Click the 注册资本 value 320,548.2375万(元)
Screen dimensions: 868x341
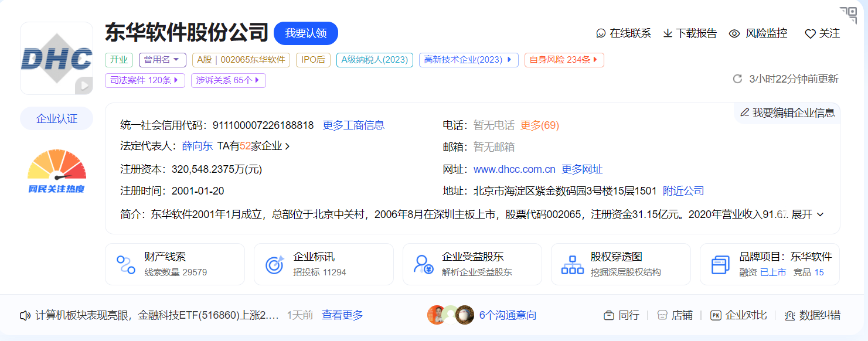(x=217, y=169)
